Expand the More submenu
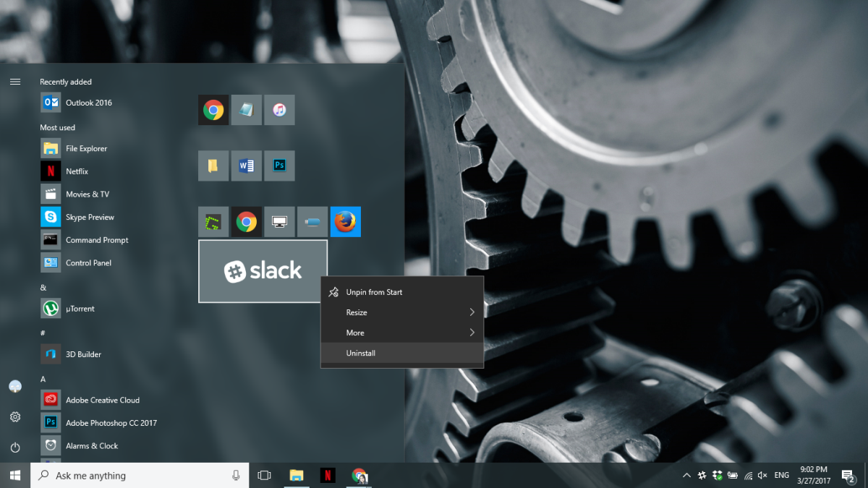This screenshot has height=488, width=868. [402, 333]
